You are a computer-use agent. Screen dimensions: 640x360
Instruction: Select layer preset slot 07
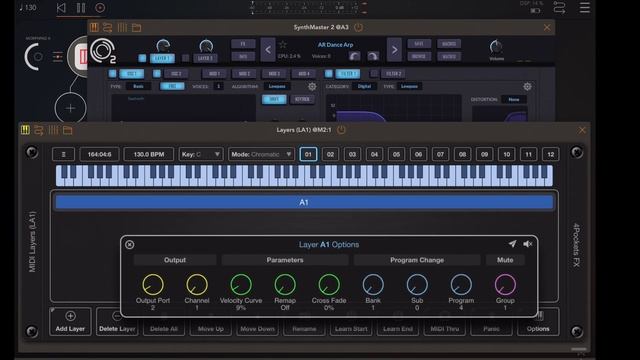440,154
